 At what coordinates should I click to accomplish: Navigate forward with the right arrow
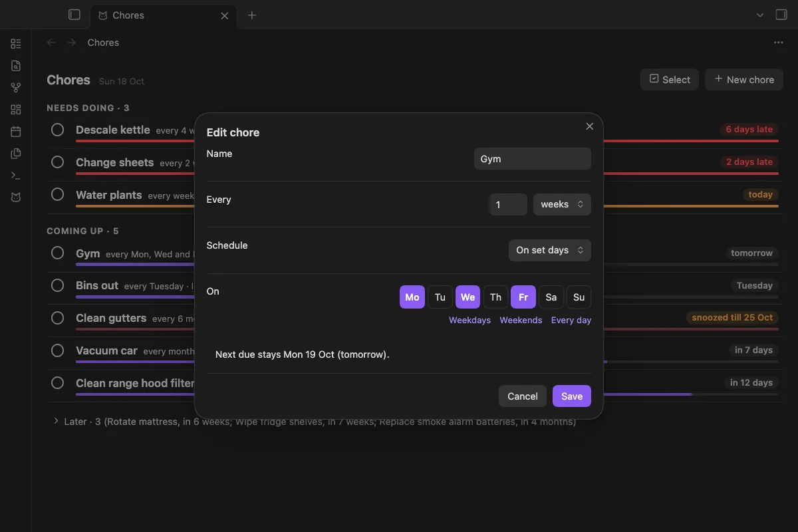(x=71, y=43)
